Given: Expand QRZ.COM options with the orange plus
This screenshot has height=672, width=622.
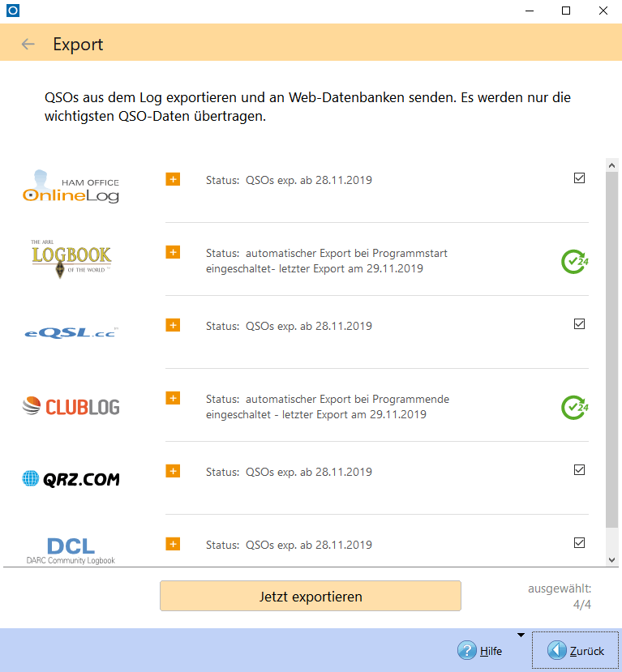Looking at the screenshot, I should (173, 471).
